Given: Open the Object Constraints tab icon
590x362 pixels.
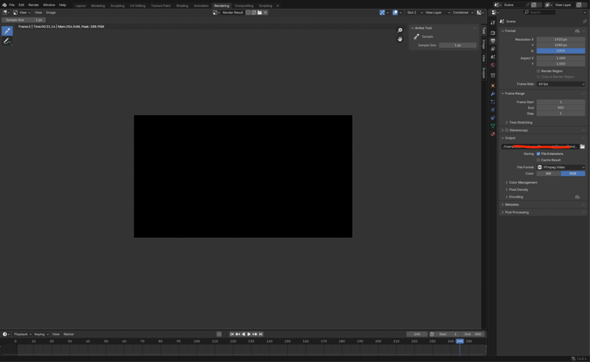Looking at the screenshot, I should pyautogui.click(x=493, y=118).
